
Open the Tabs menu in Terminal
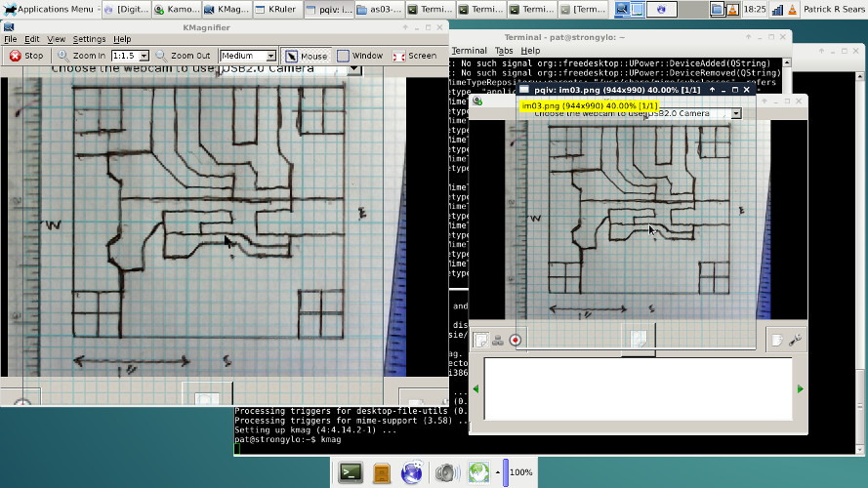tap(504, 50)
